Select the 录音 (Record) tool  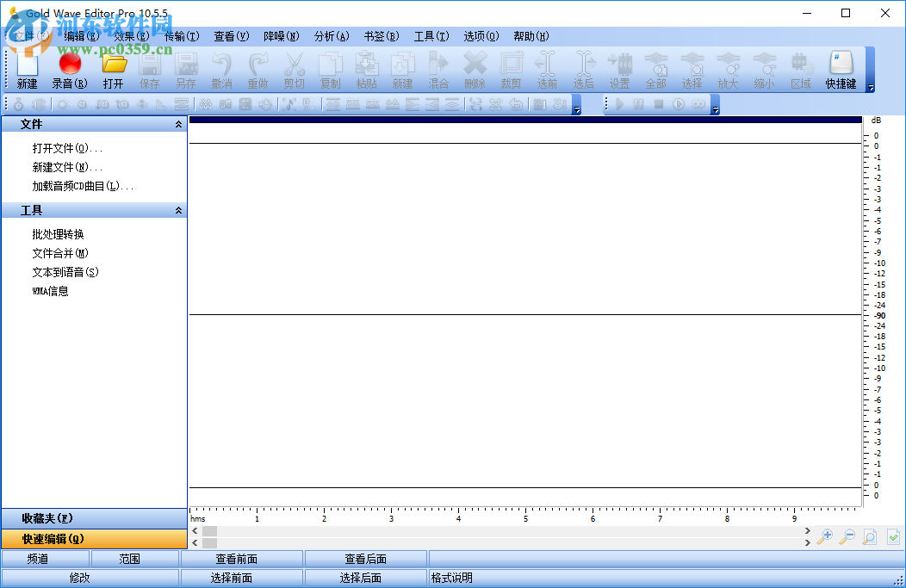69,69
